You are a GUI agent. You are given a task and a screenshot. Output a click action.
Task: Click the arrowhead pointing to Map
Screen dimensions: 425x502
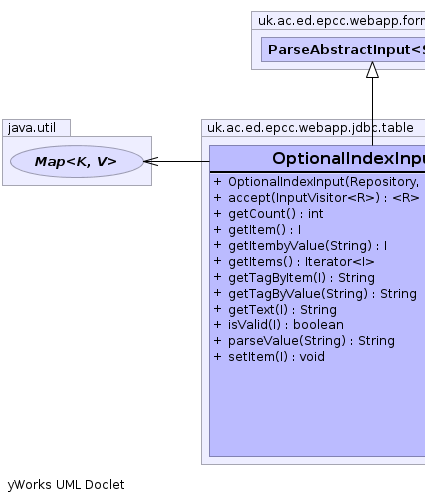[151, 161]
